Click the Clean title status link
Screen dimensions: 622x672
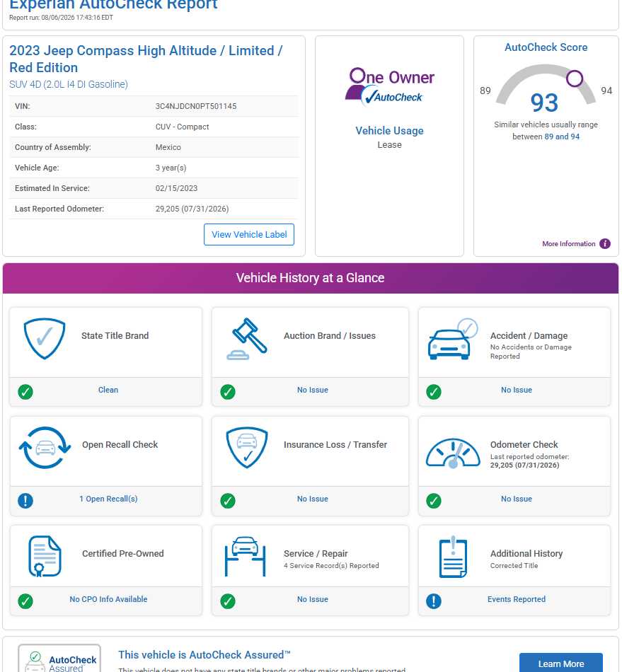click(108, 390)
